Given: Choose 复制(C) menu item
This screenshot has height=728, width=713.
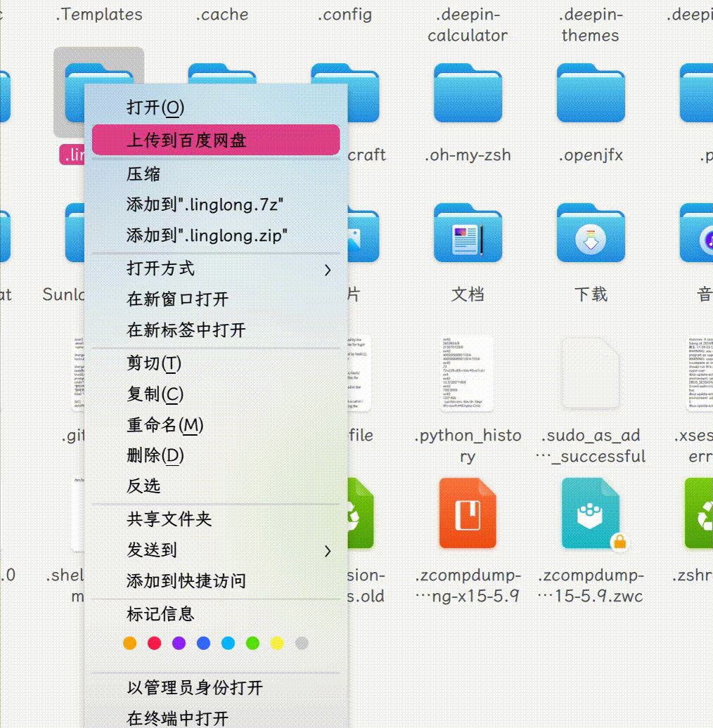Looking at the screenshot, I should point(216,394).
